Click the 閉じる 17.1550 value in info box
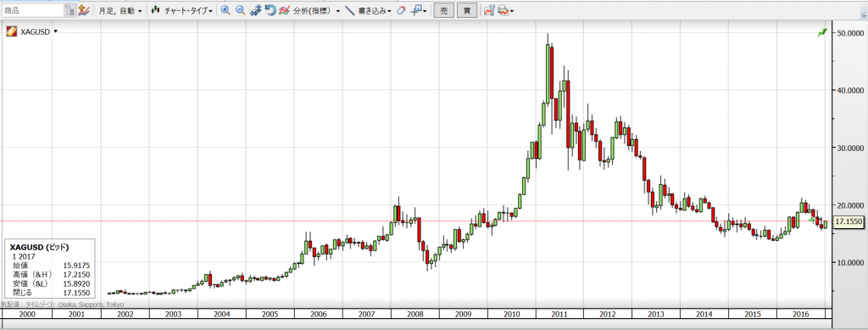This screenshot has width=868, height=330. (x=77, y=292)
